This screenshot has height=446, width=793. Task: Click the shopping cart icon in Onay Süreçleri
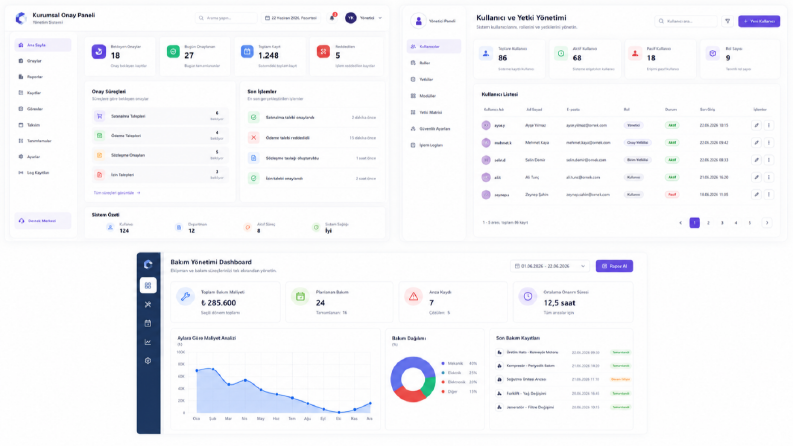tap(100, 116)
